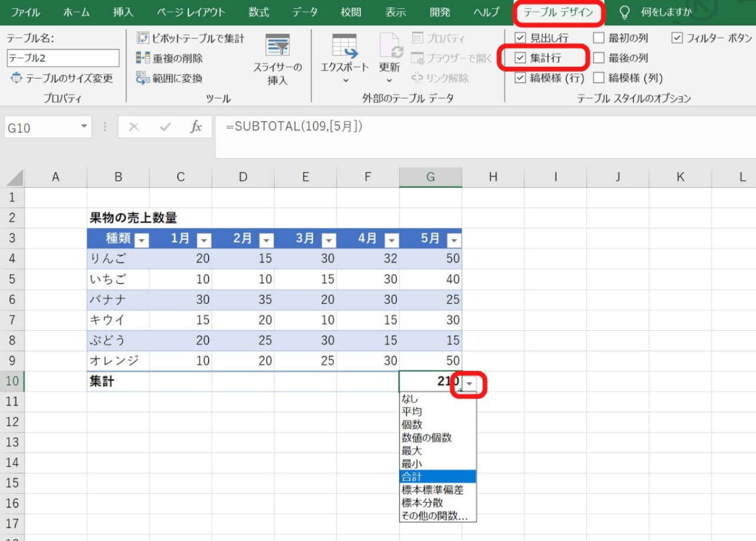756x541 pixels.
Task: Choose 平均 from the total function list
Action: pos(438,412)
